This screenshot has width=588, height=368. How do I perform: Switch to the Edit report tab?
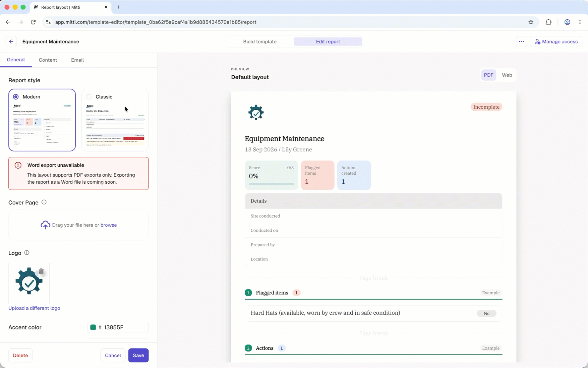coord(328,42)
